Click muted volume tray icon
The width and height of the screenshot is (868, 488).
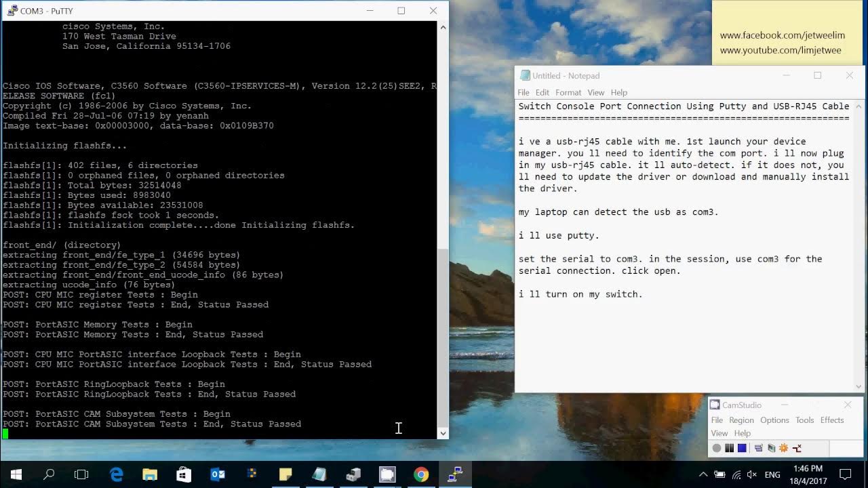click(x=751, y=474)
